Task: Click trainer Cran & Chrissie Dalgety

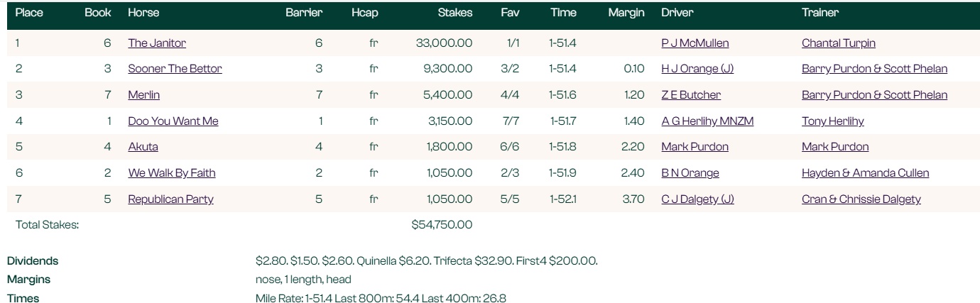Action: 861,199
